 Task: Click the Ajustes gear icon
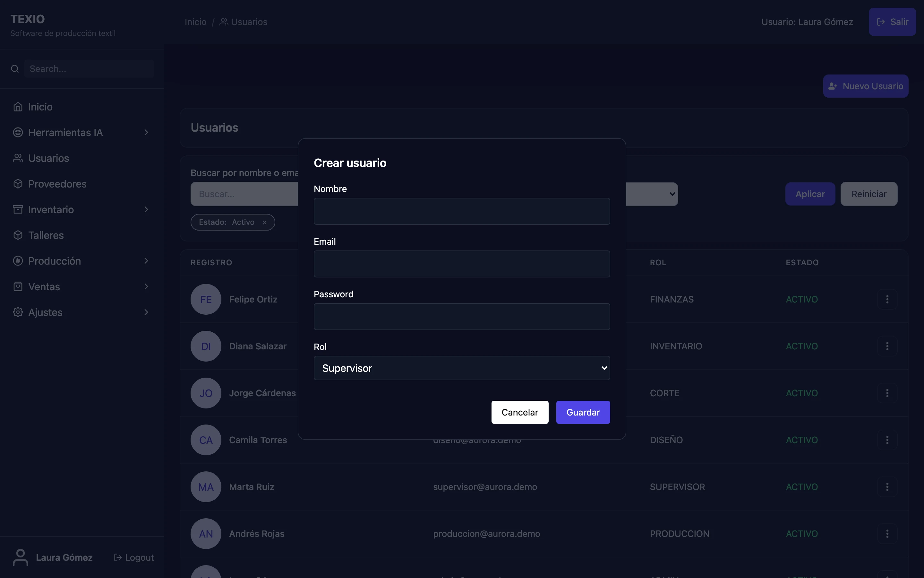[x=18, y=312]
